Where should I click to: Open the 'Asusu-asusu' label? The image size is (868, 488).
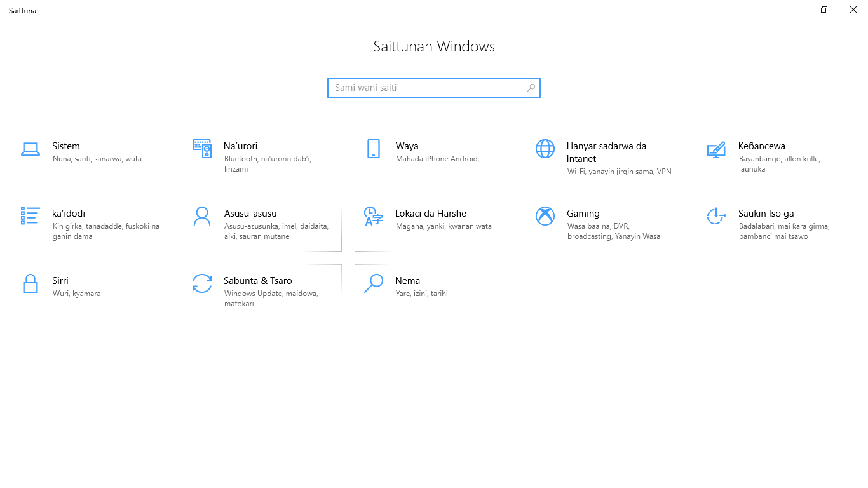point(250,213)
